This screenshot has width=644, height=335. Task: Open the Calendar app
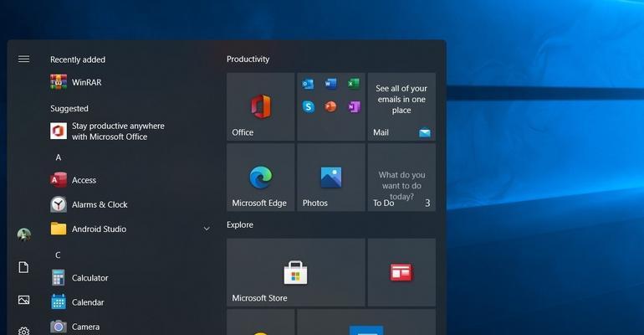coord(131,302)
